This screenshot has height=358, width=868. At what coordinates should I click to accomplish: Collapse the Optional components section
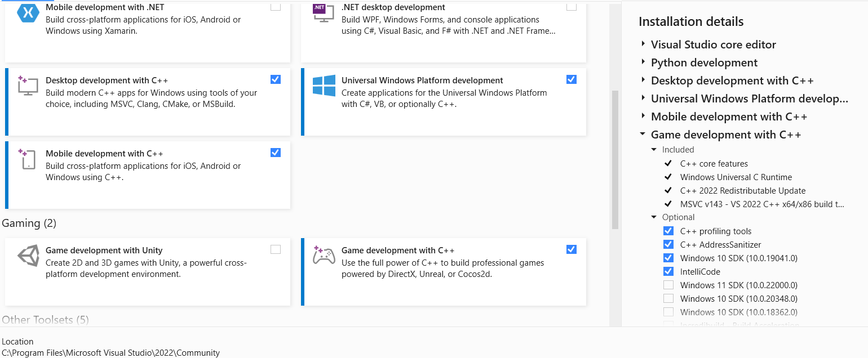[654, 217]
